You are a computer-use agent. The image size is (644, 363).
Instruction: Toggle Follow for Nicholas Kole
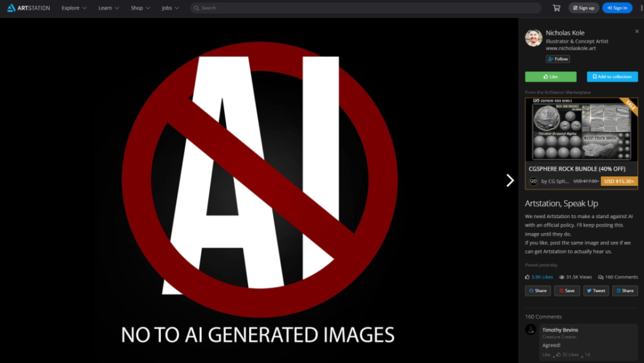[558, 59]
